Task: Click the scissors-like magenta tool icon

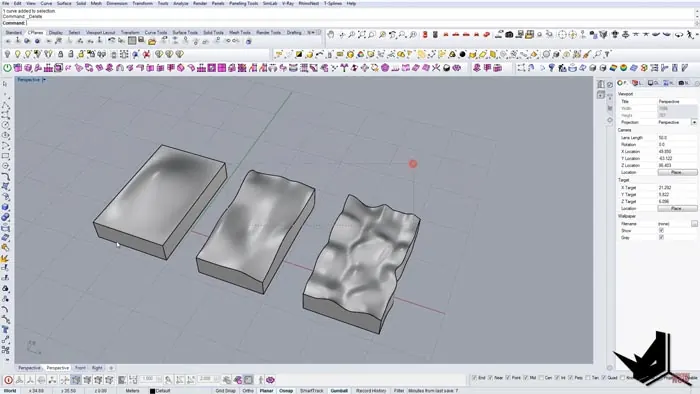Action: click(436, 68)
